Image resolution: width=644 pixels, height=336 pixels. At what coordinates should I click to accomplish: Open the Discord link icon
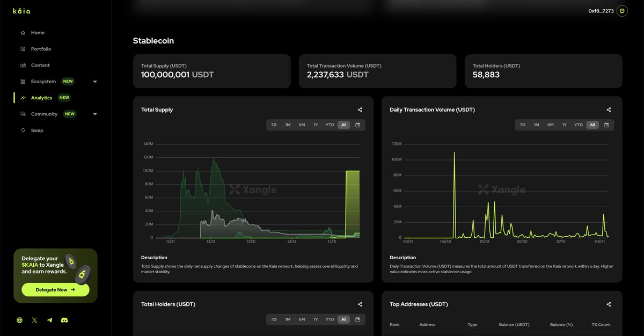point(64,320)
